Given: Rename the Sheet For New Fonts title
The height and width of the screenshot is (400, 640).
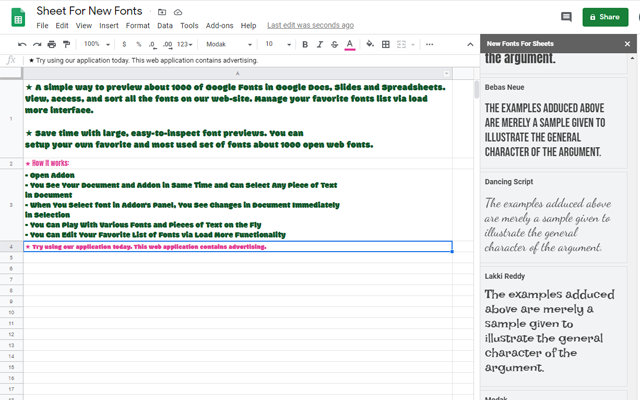Looking at the screenshot, I should click(x=89, y=11).
